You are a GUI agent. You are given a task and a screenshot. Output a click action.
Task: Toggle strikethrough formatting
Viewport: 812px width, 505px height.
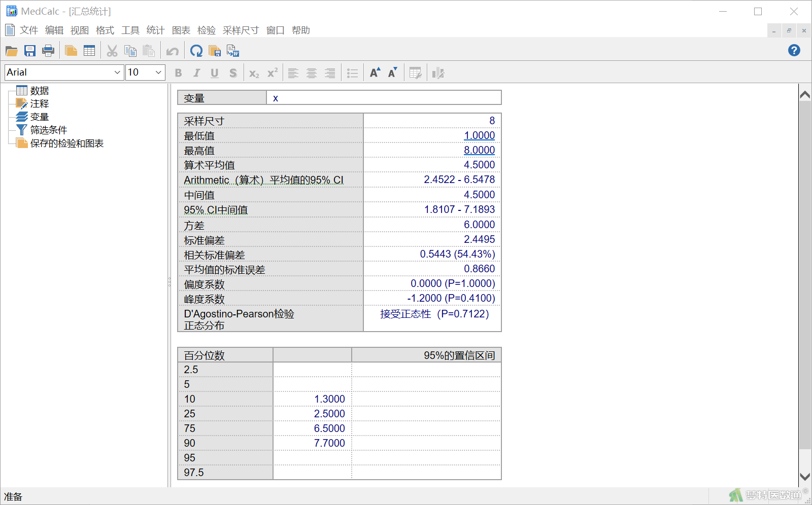point(233,73)
